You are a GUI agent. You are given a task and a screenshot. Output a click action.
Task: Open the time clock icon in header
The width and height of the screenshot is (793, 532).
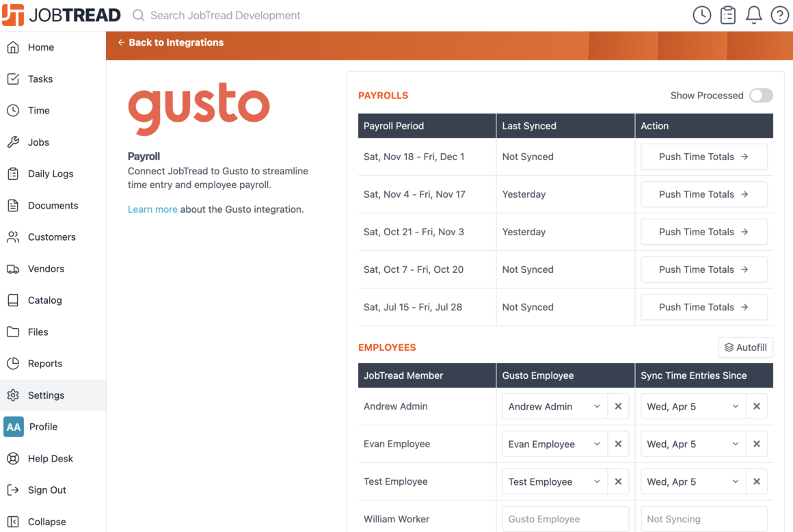tap(701, 15)
